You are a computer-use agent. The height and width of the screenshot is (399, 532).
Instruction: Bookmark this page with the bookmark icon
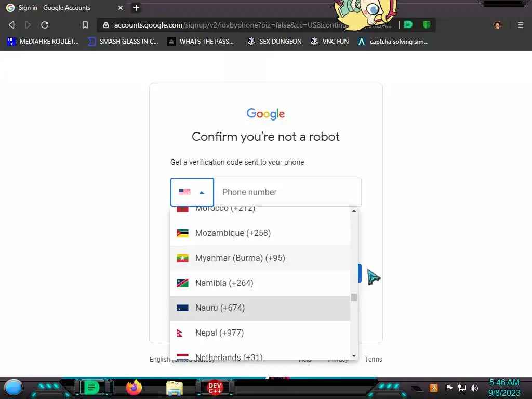coord(85,25)
